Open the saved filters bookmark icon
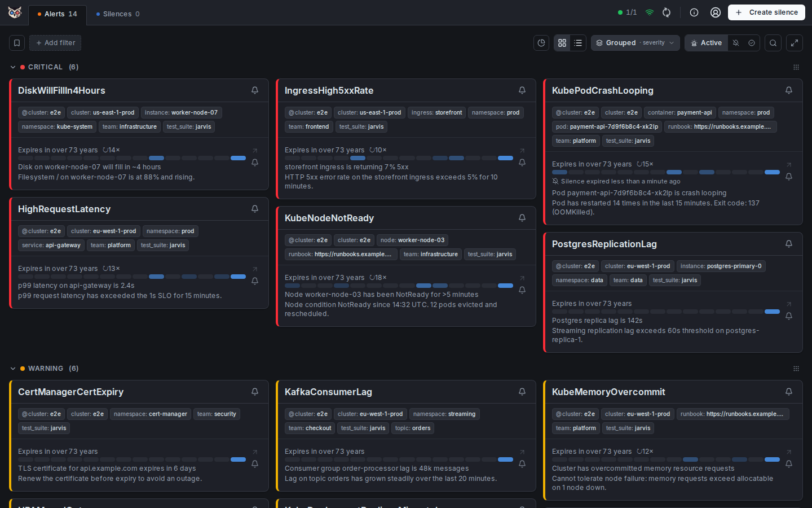812x508 pixels. coord(17,43)
